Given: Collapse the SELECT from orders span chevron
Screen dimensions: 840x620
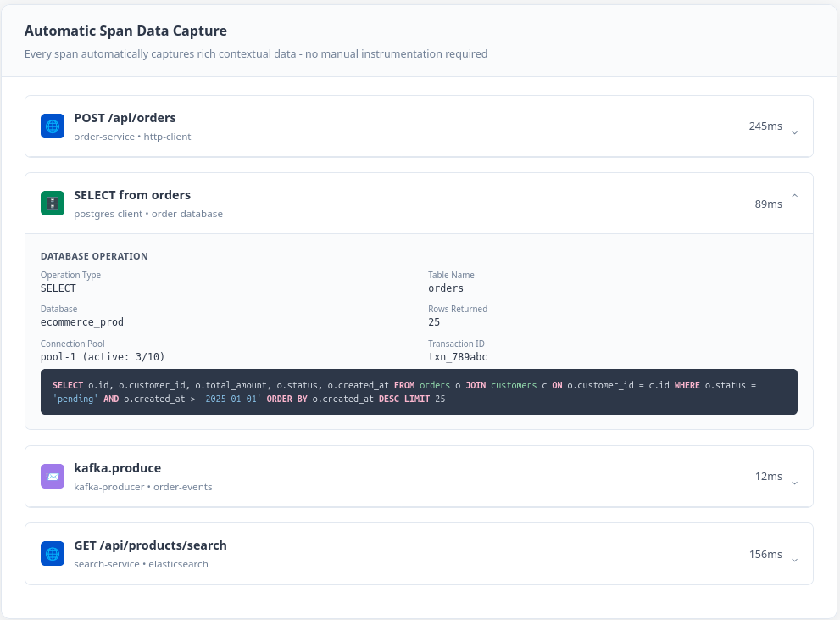Looking at the screenshot, I should click(794, 197).
